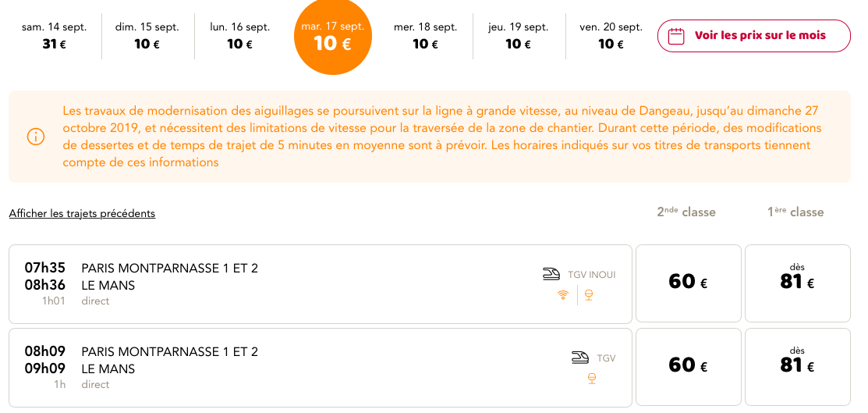The image size is (868, 413).
Task: Open 'Voir les prix sur le mois'
Action: pos(753,36)
